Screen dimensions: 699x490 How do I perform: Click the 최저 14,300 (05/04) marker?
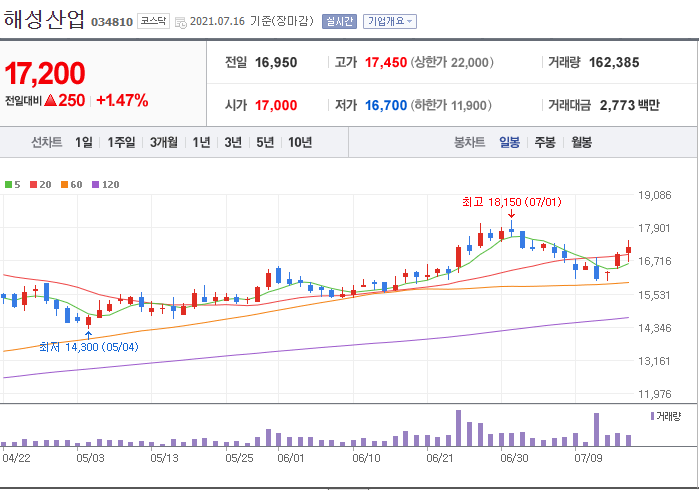pos(89,347)
